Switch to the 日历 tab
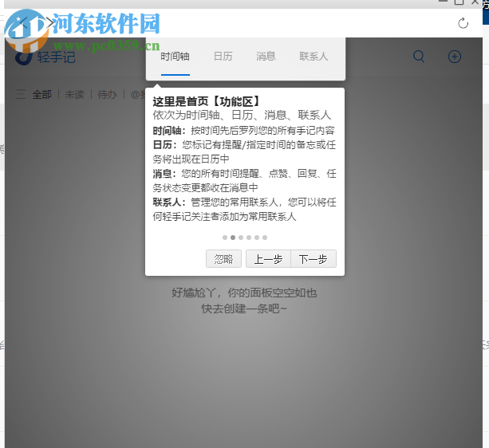The image size is (489, 448). tap(223, 57)
